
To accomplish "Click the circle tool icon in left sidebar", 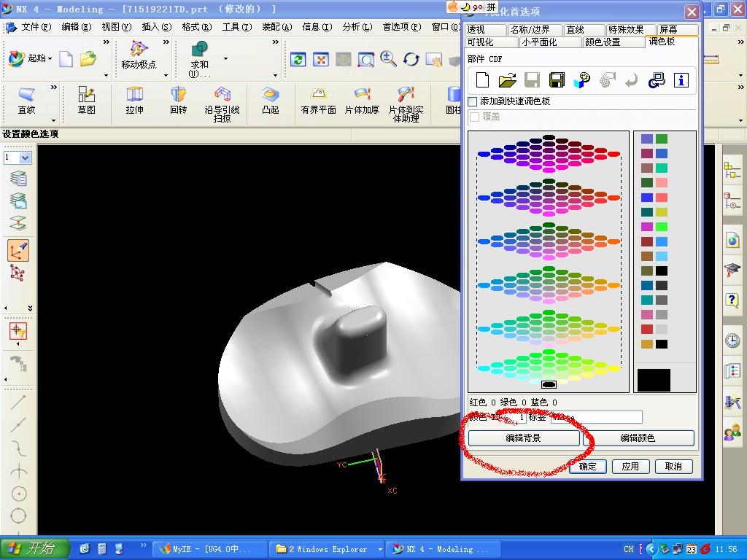I will [18, 494].
